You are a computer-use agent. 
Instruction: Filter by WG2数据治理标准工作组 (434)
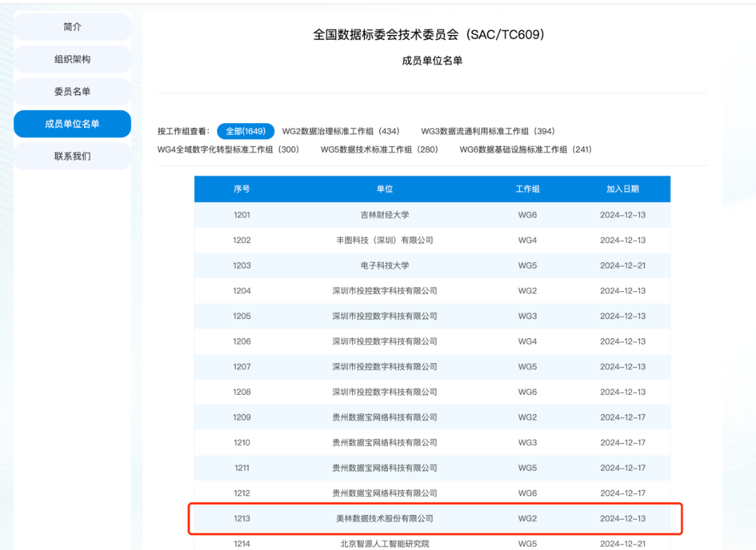click(x=340, y=131)
